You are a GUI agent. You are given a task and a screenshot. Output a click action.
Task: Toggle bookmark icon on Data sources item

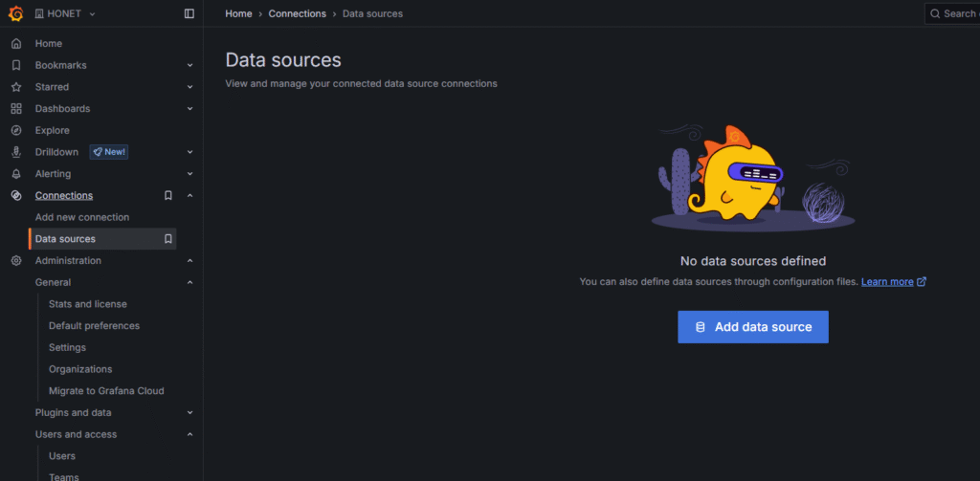coord(168,239)
